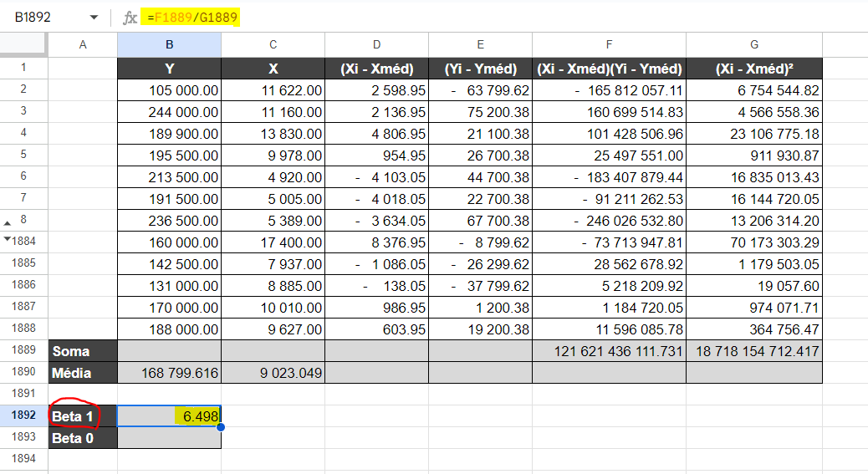Select the empty Beta 0 result cell
The image size is (868, 474).
click(170, 438)
